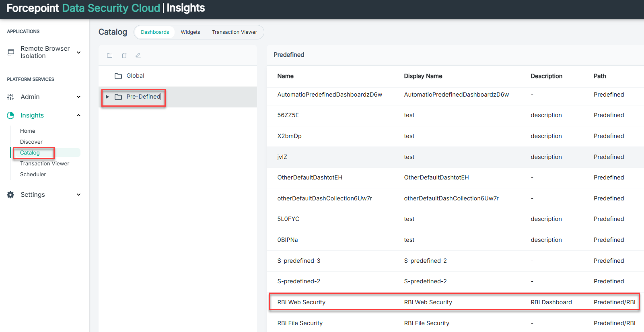The height and width of the screenshot is (332, 644).
Task: Click the Predefined panel heading
Action: (x=289, y=55)
